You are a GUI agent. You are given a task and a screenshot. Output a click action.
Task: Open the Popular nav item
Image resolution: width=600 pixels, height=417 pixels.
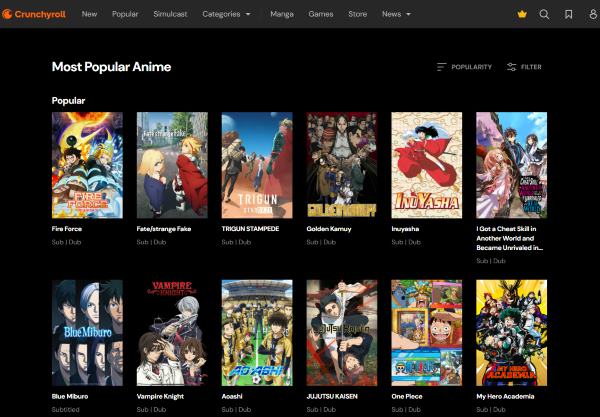[125, 14]
